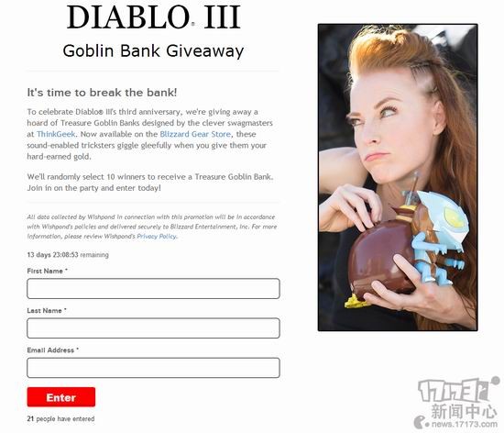
Task: Click the Diablo III logo heading
Action: click(154, 17)
